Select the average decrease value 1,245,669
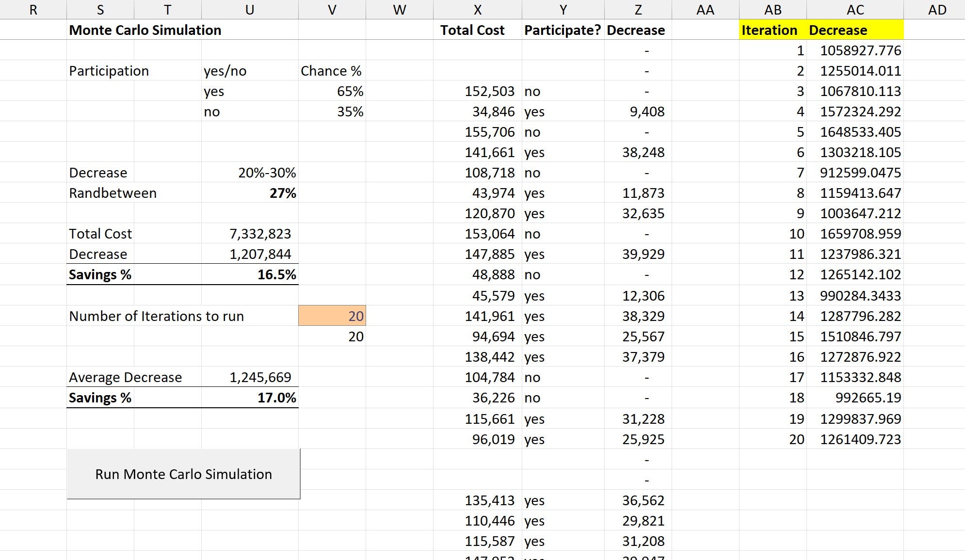 pos(250,377)
